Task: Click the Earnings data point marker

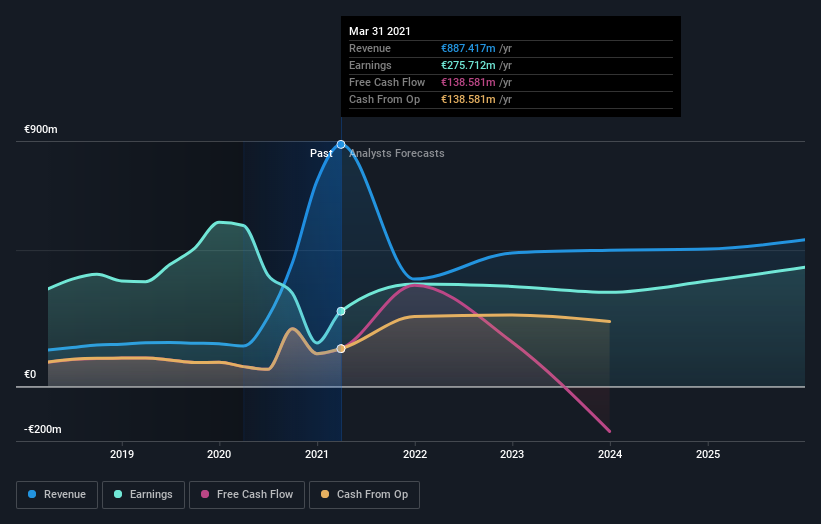Action: [341, 311]
